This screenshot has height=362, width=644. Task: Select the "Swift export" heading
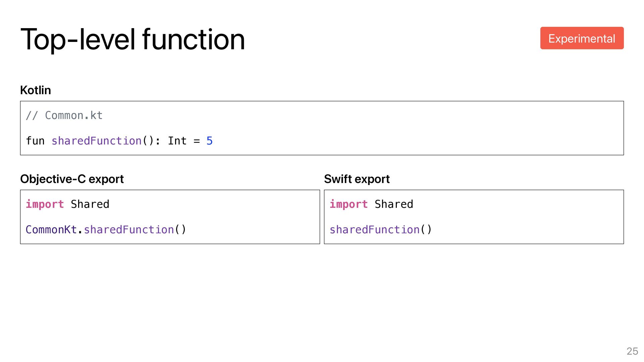click(357, 179)
